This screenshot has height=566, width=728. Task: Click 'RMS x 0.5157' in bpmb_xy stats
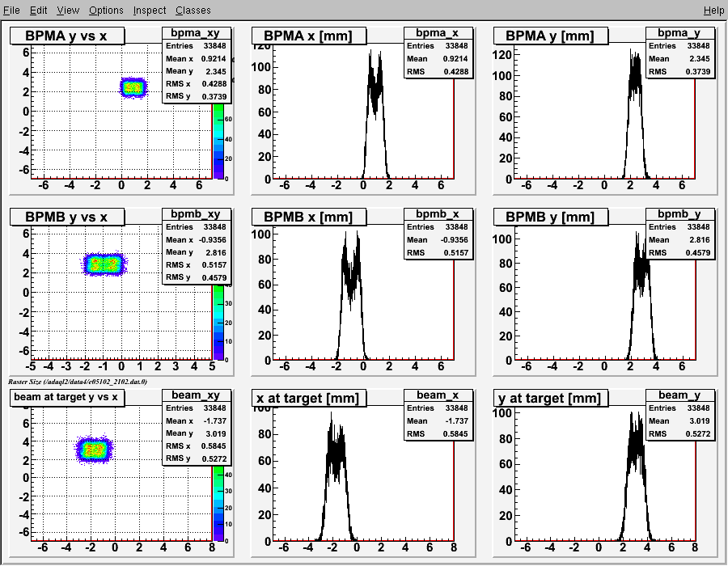point(196,265)
